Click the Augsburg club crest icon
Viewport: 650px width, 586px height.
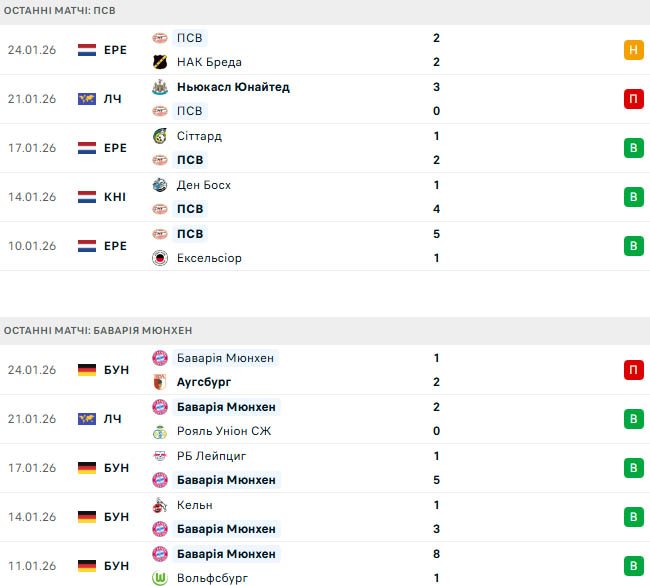point(160,382)
